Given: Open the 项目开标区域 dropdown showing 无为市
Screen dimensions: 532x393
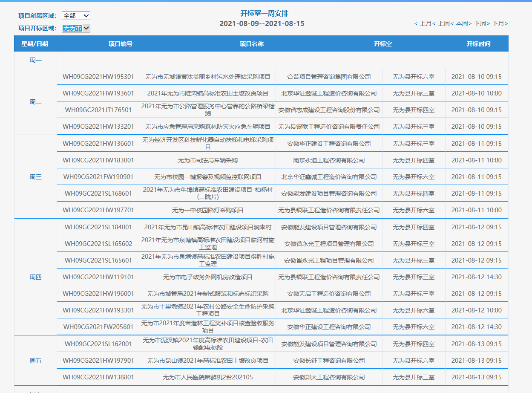Looking at the screenshot, I should [x=76, y=28].
